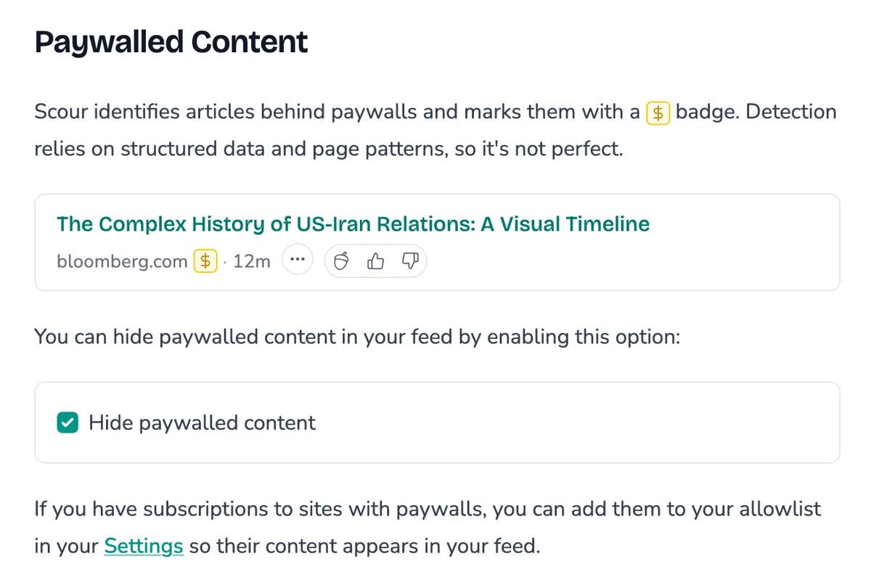The height and width of the screenshot is (588, 871).
Task: Click the 12m timestamp on the article
Action: point(251,261)
